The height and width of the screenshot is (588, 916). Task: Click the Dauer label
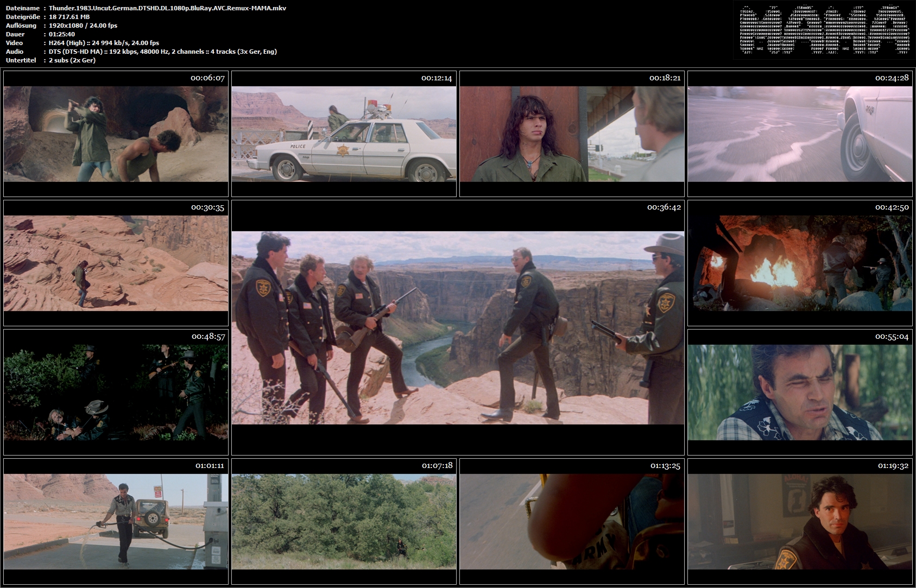click(15, 34)
